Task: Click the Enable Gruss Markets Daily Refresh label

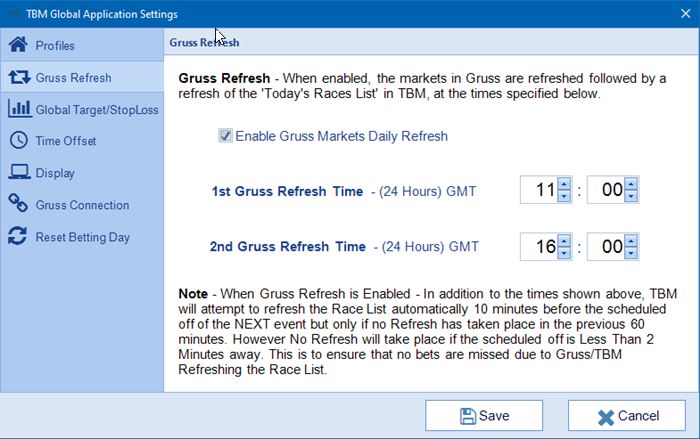Action: [342, 136]
